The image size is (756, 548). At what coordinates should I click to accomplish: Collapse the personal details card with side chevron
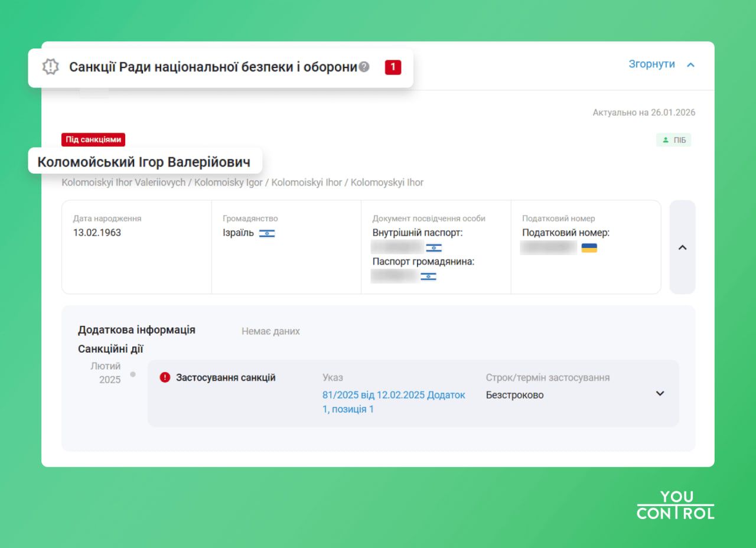pyautogui.click(x=682, y=247)
